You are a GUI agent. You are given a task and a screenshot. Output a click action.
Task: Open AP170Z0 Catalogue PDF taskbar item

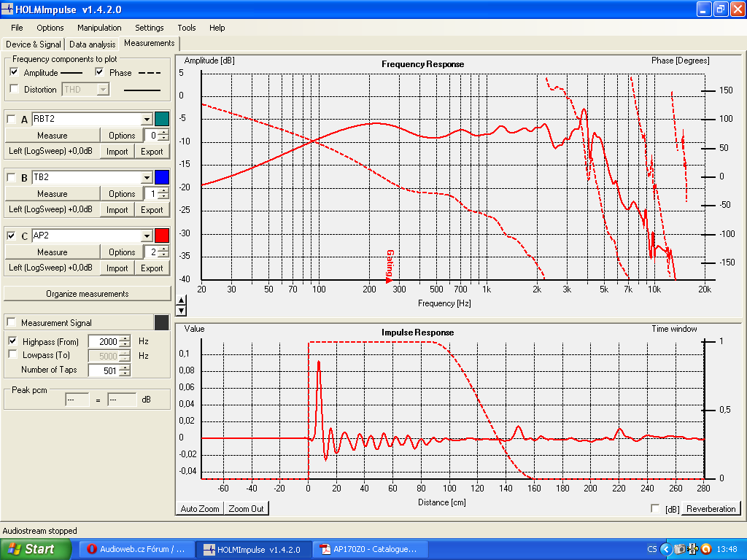point(370,549)
